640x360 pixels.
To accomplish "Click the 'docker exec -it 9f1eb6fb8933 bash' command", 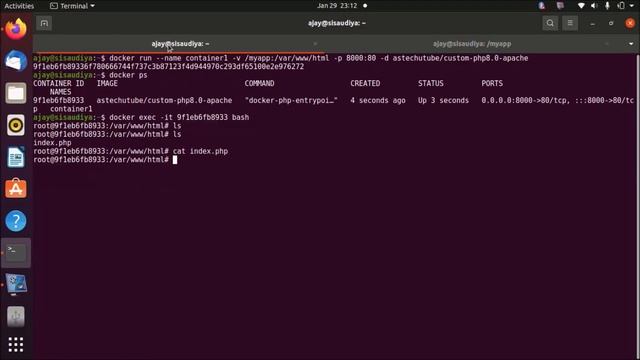I will 179,117.
